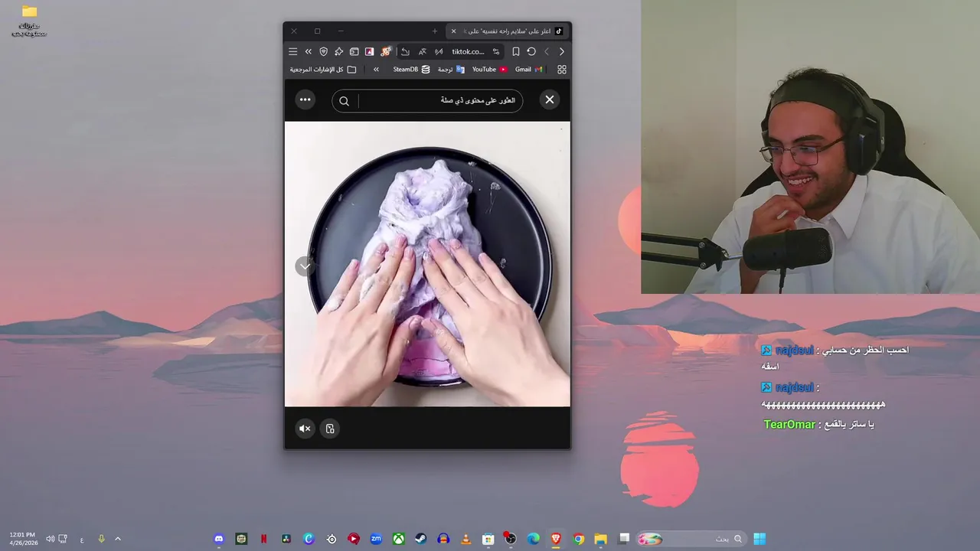Unmute the TikTok video sound
Screen dimensions: 980x551
click(305, 429)
